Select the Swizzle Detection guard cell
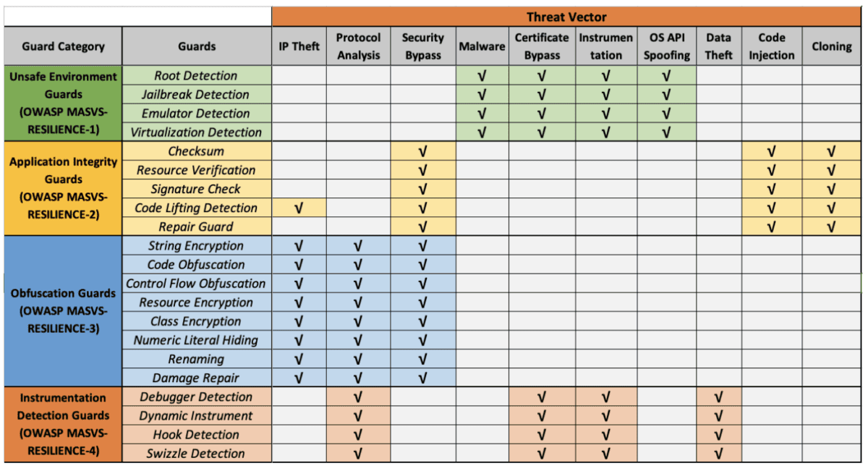The width and height of the screenshot is (868, 466). (196, 454)
